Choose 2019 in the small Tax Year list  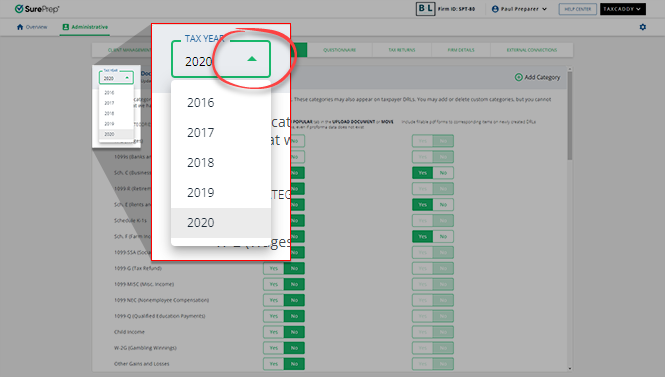tap(116, 124)
